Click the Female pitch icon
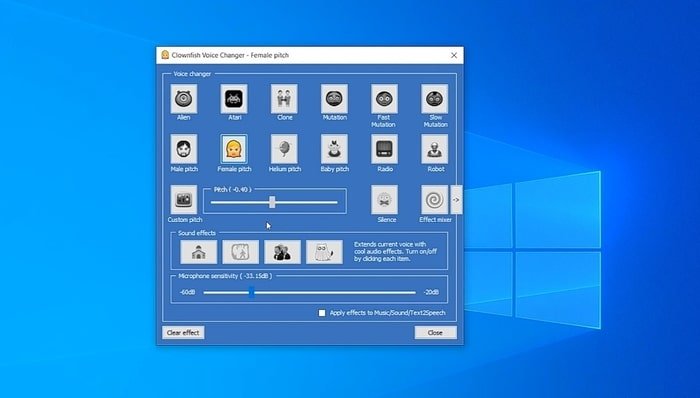The height and width of the screenshot is (398, 700). [233, 149]
